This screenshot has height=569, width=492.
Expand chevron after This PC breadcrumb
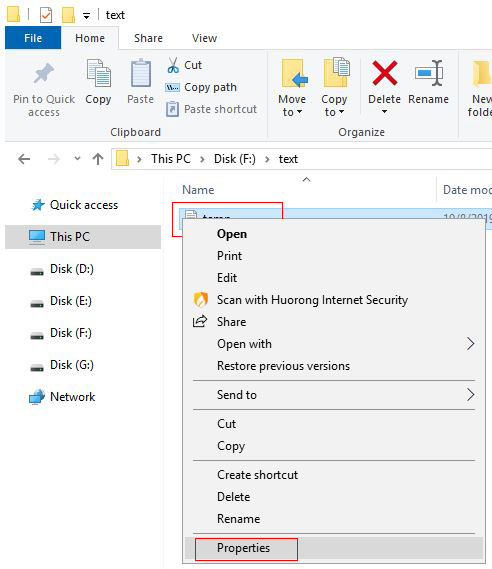pyautogui.click(x=202, y=159)
